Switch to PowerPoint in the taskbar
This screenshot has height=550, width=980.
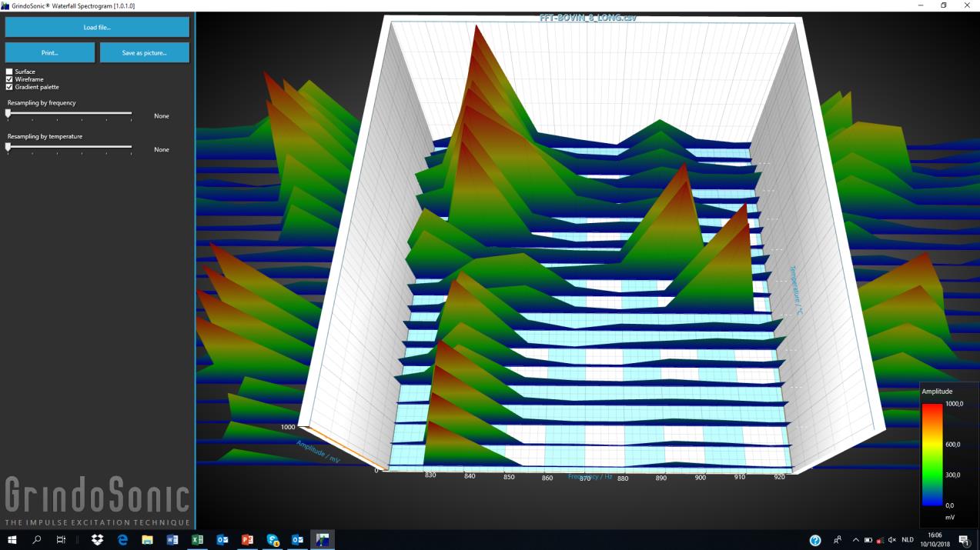pyautogui.click(x=247, y=540)
